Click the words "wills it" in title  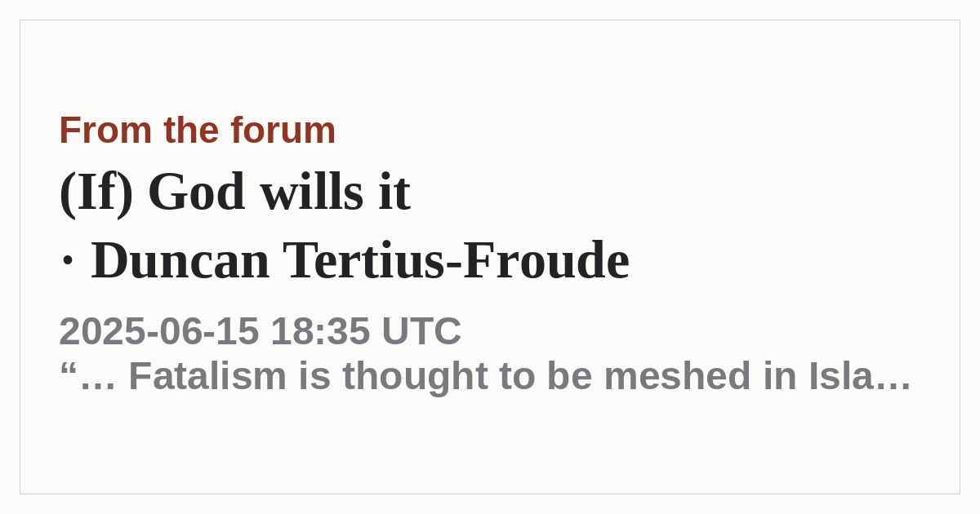click(335, 193)
